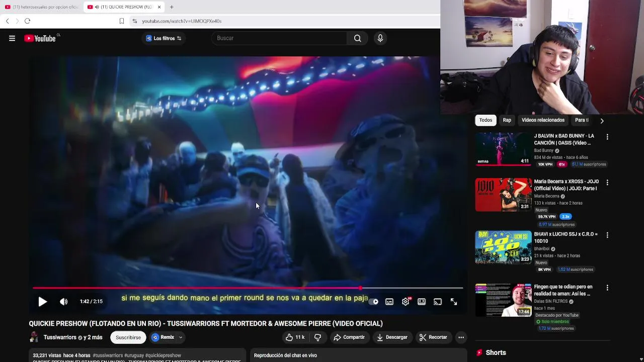Screen dimensions: 644x362
Task: Seek on the red progress bar
Action: [248, 288]
